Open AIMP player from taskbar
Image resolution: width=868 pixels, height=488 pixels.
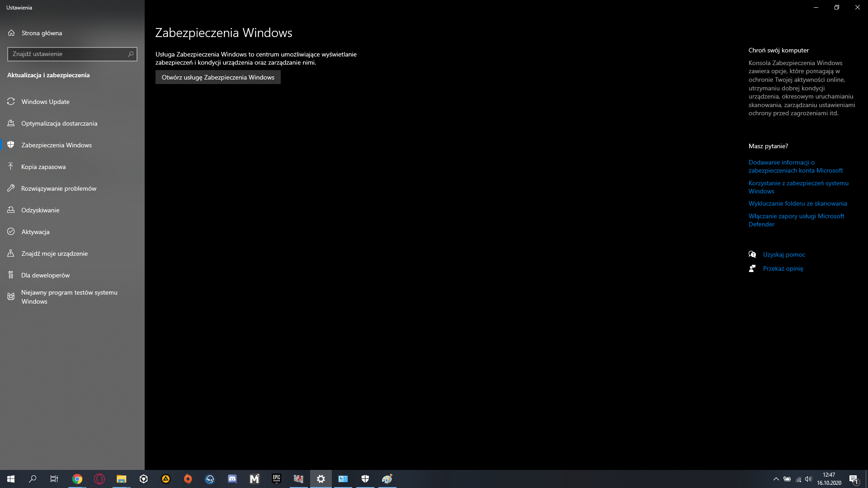(x=166, y=479)
